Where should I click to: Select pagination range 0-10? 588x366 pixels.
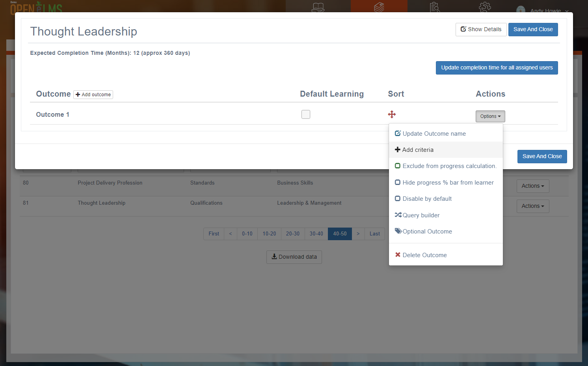click(247, 234)
